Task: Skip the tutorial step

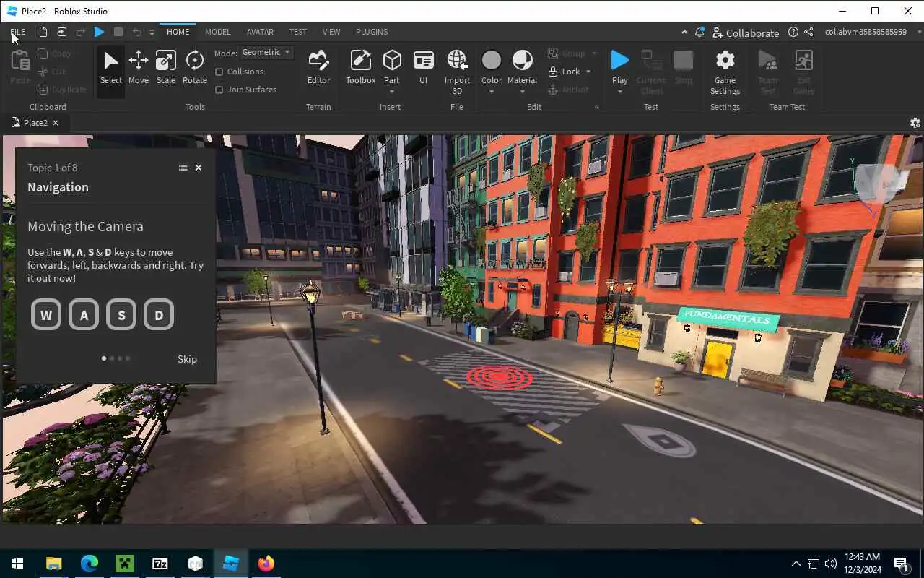Action: tap(187, 359)
